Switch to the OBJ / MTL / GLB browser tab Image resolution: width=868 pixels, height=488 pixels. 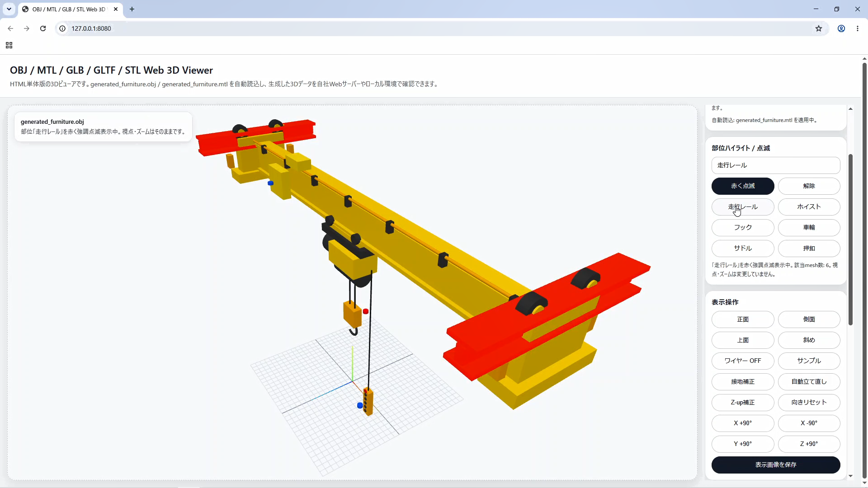click(69, 9)
